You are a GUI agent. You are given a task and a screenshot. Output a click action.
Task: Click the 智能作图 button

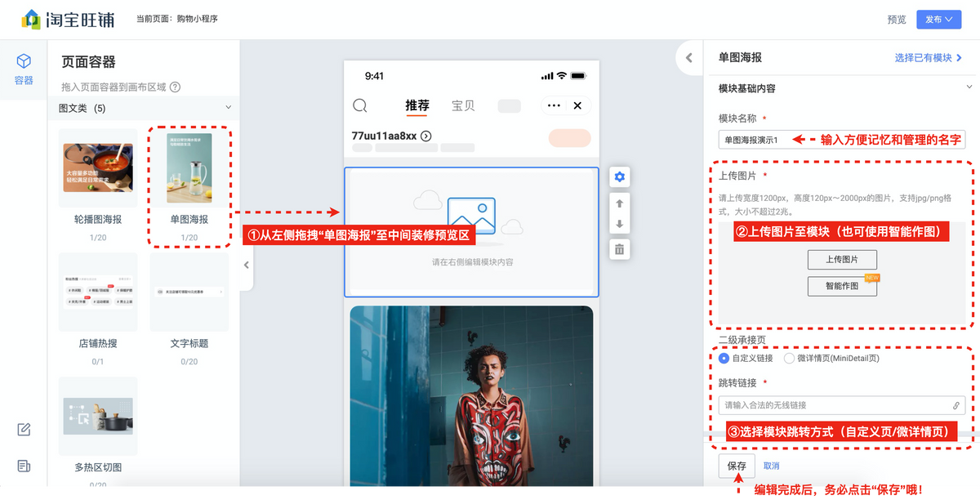click(x=842, y=286)
